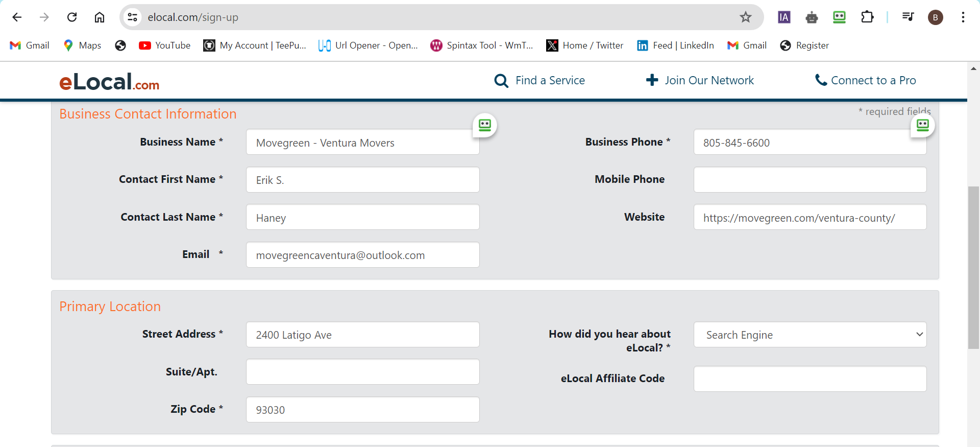
Task: Open the Feed LinkedIn bookmark
Action: click(675, 45)
